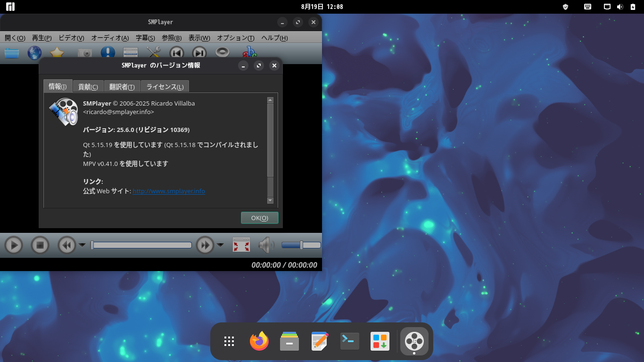Launch the terminal from the dock
Screen dimensions: 644x362
point(350,341)
